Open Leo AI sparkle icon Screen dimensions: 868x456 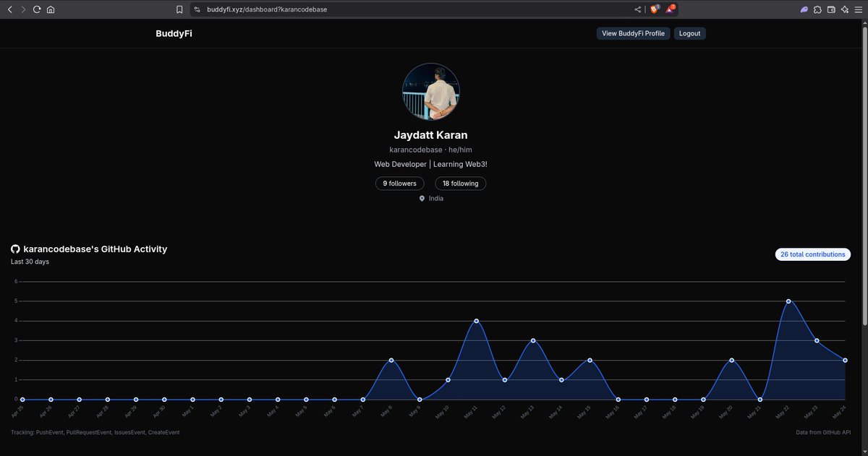[844, 9]
